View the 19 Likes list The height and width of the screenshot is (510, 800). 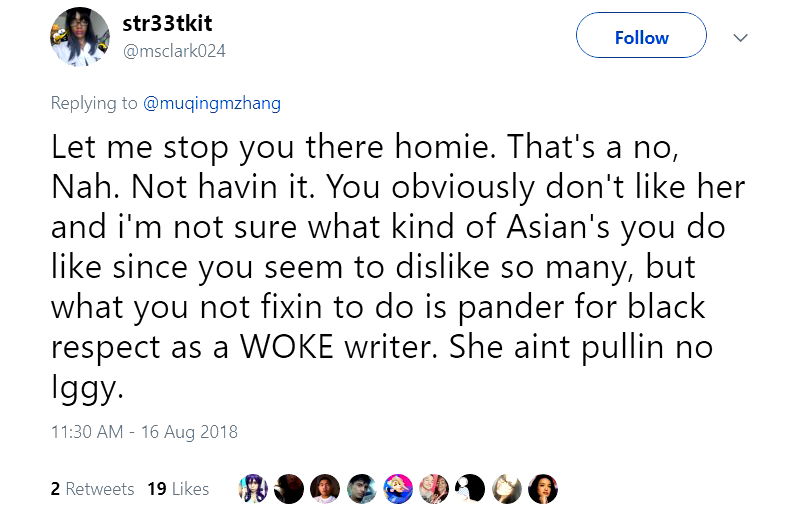coord(178,489)
